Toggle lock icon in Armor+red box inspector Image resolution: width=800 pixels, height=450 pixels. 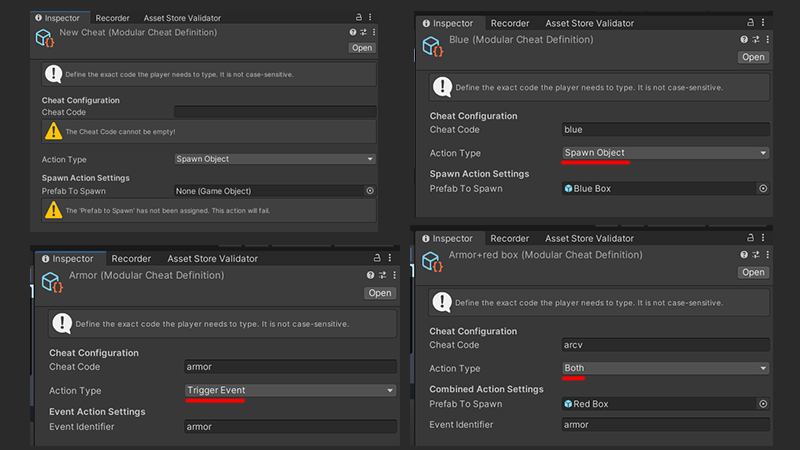pyautogui.click(x=751, y=238)
